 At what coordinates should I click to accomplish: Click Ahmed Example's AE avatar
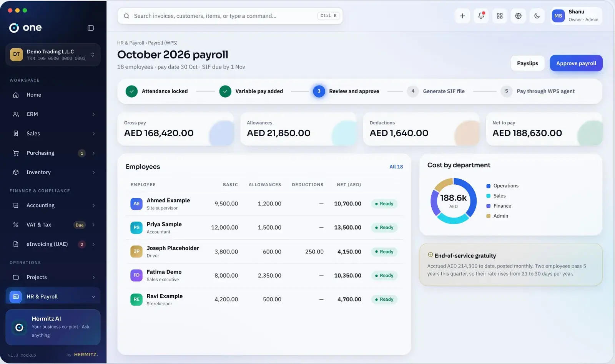pos(136,204)
